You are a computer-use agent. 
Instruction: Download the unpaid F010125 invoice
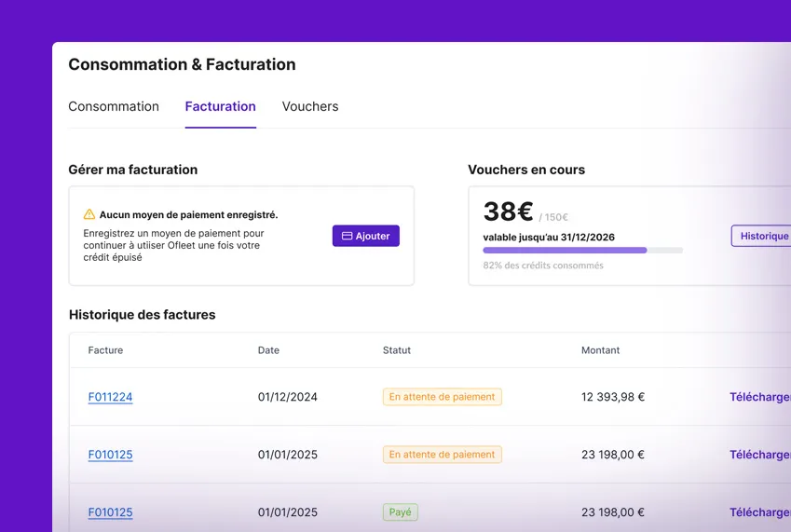pyautogui.click(x=758, y=455)
